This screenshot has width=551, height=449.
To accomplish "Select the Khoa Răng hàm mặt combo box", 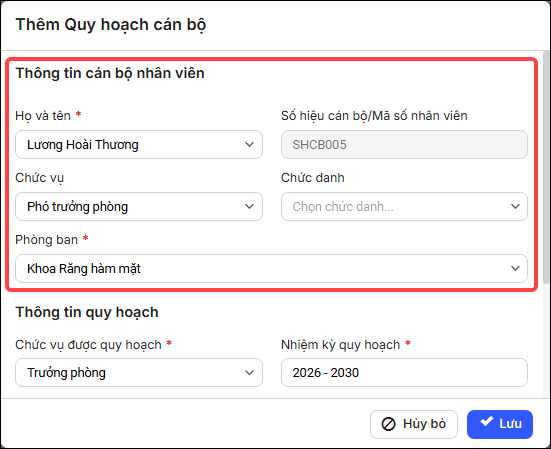I will [271, 268].
